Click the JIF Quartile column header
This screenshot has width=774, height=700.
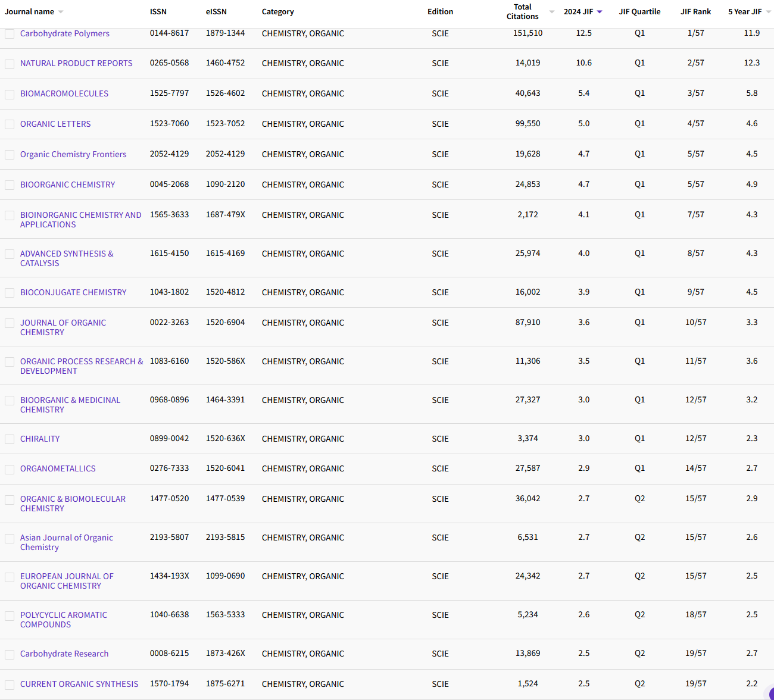(x=639, y=12)
